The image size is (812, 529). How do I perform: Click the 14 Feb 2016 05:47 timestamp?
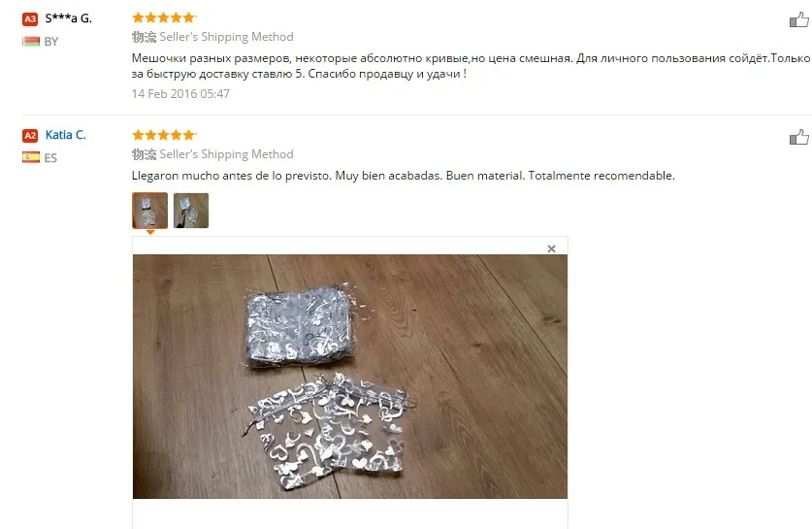coord(180,94)
